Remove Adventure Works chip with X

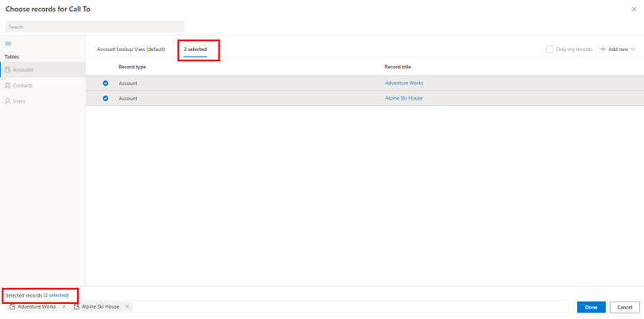click(64, 306)
